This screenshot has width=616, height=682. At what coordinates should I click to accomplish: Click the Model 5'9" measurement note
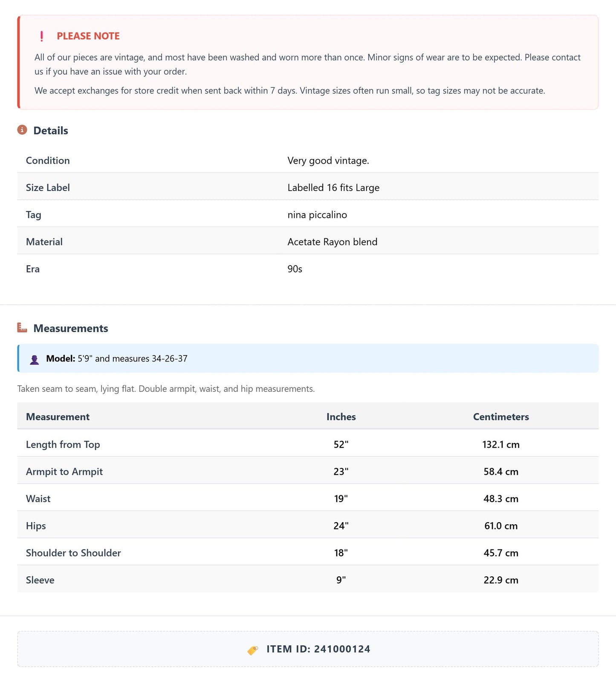click(117, 359)
